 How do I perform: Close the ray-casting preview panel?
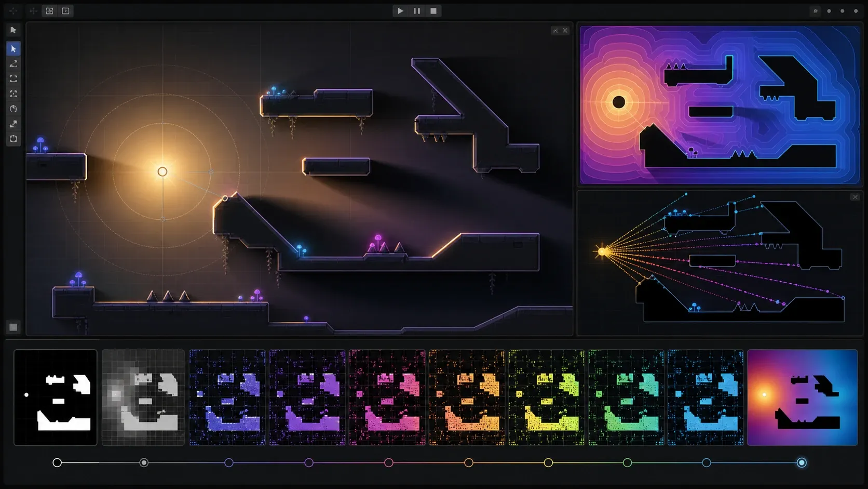point(855,197)
